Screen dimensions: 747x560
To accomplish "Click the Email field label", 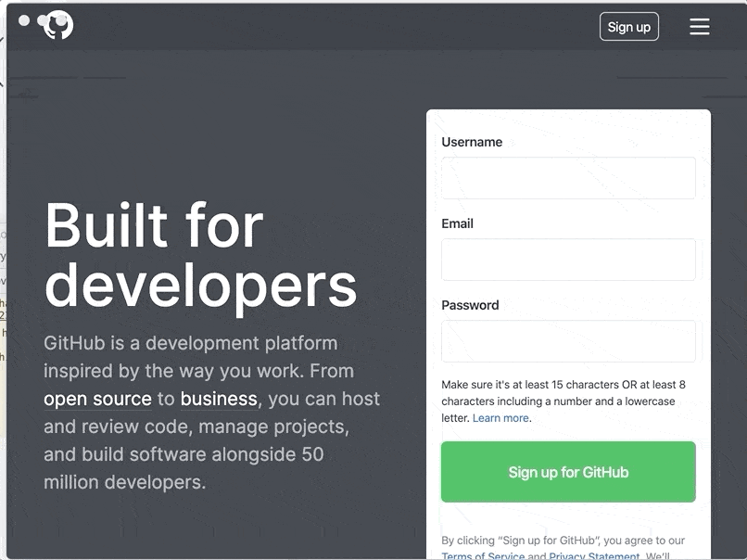I will pos(457,223).
